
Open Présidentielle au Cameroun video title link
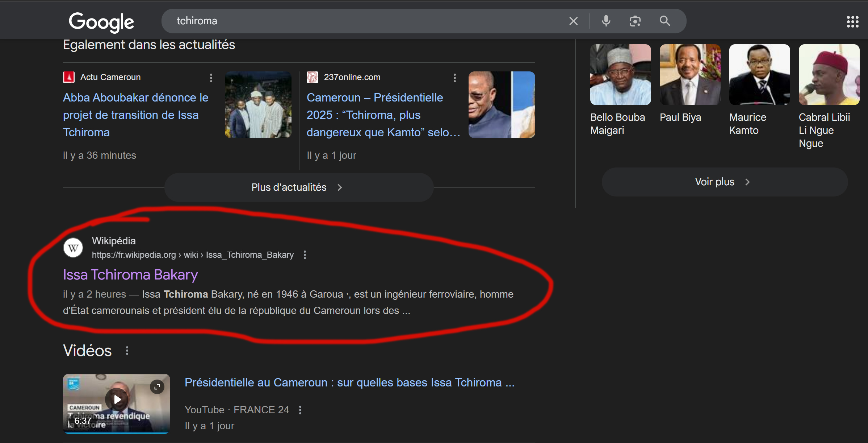[x=349, y=382]
